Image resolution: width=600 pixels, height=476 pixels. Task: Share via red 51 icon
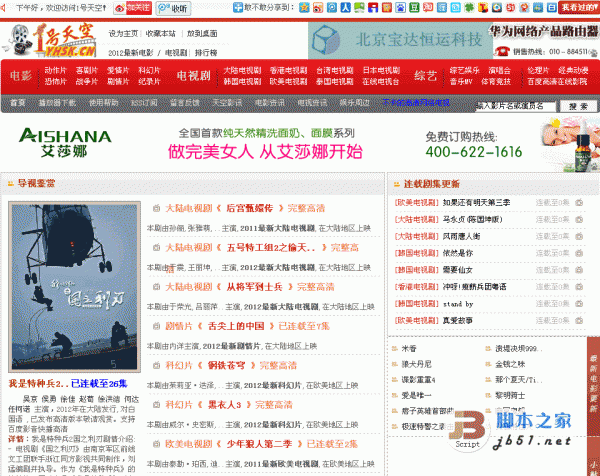coord(510,7)
